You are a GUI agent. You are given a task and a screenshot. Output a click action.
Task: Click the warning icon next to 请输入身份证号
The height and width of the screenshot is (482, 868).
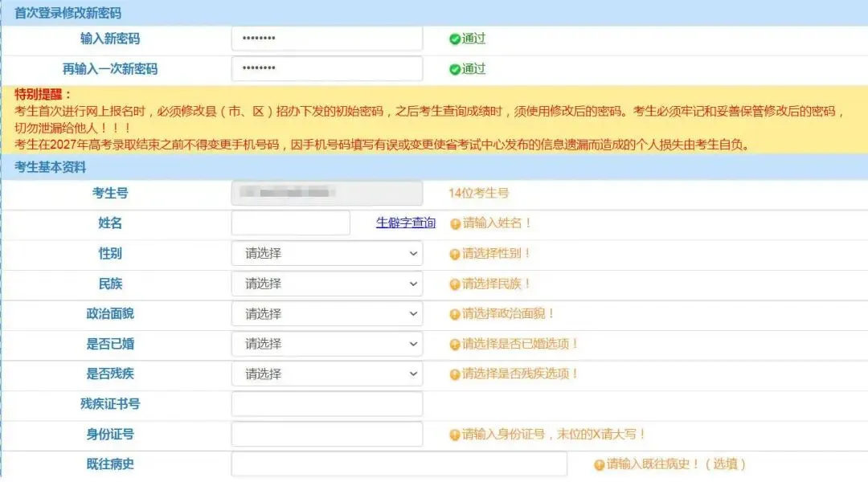pyautogui.click(x=455, y=435)
